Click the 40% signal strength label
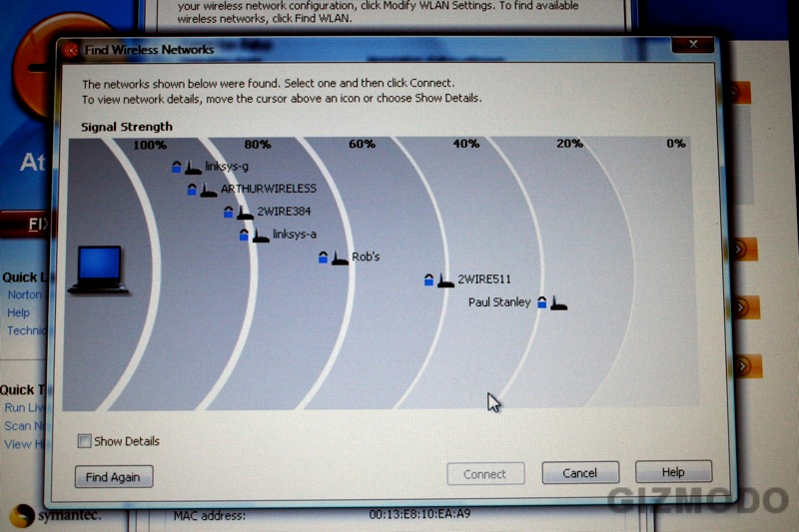Viewport: 799px width, 532px height. tap(466, 144)
